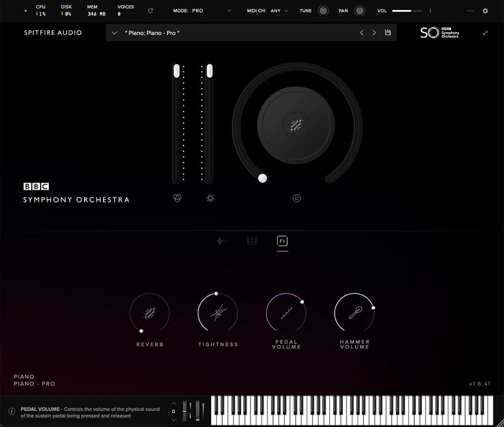Click the modulation wheel strip beside the keyboard
Screen dimensions: 504x427
pos(198,410)
